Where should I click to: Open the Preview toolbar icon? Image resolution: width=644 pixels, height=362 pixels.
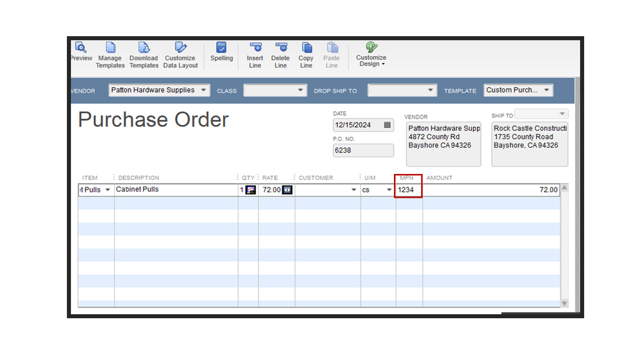coord(81,52)
